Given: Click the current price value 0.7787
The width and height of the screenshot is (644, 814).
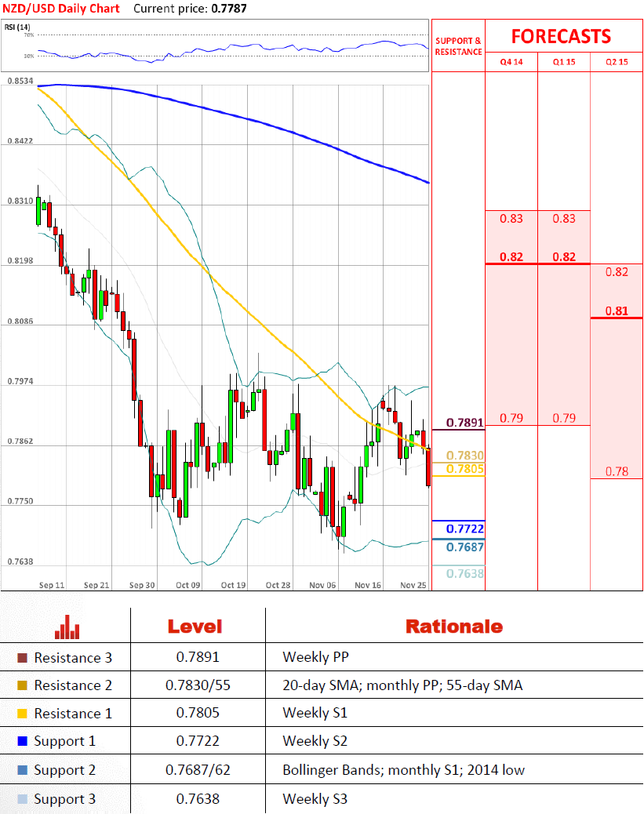Looking at the screenshot, I should pos(229,9).
